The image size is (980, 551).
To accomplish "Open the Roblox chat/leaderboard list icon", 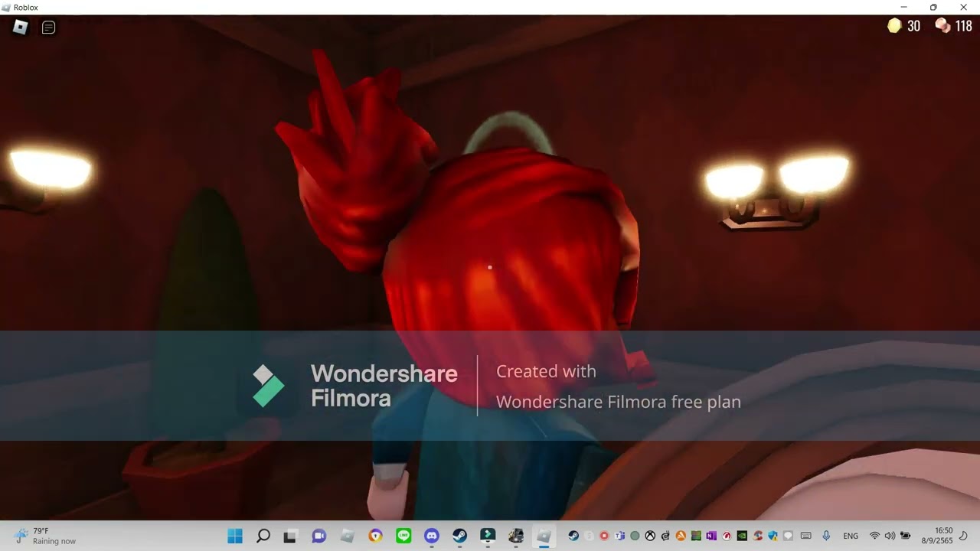I will coord(48,27).
